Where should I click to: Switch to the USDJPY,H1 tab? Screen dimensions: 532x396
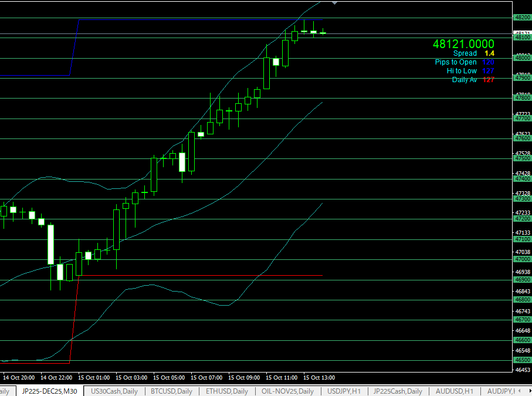pyautogui.click(x=344, y=391)
